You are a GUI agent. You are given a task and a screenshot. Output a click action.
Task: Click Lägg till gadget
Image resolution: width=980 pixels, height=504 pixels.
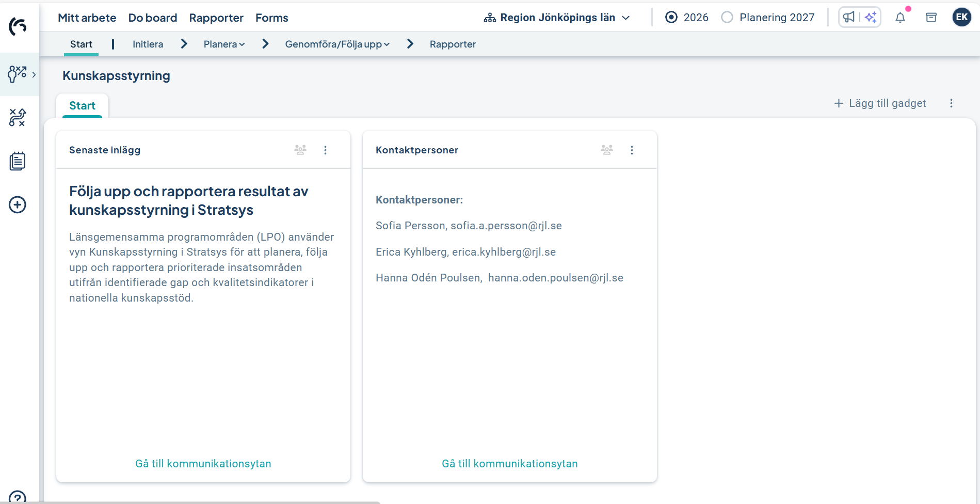[880, 103]
